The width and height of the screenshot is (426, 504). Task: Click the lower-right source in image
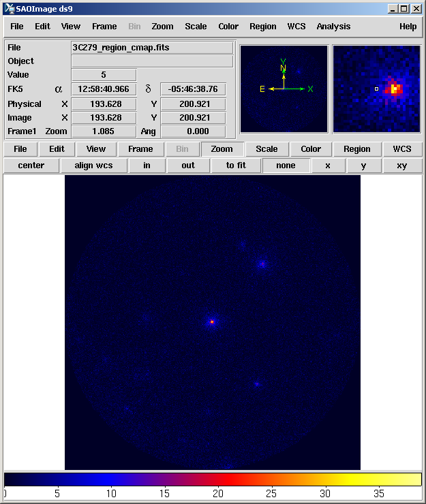tap(256, 383)
